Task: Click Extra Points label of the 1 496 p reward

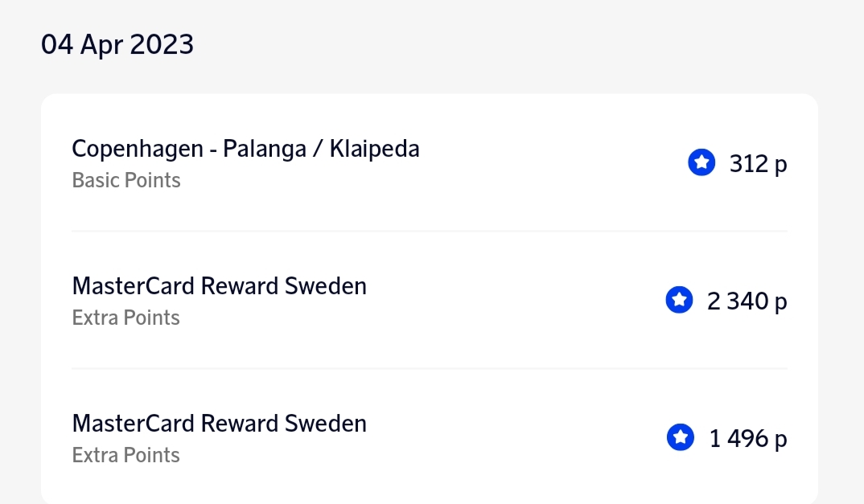Action: 125,455
